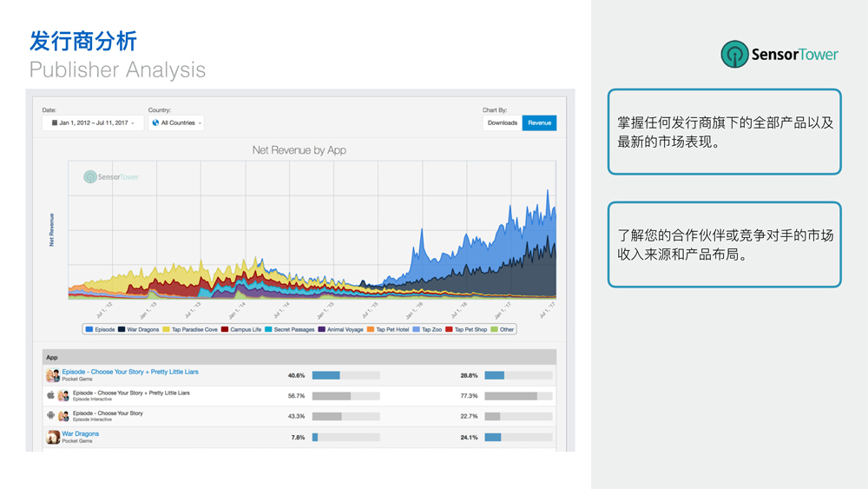The image size is (868, 489).
Task: Click the Apple platform icon in app list
Action: (50, 395)
